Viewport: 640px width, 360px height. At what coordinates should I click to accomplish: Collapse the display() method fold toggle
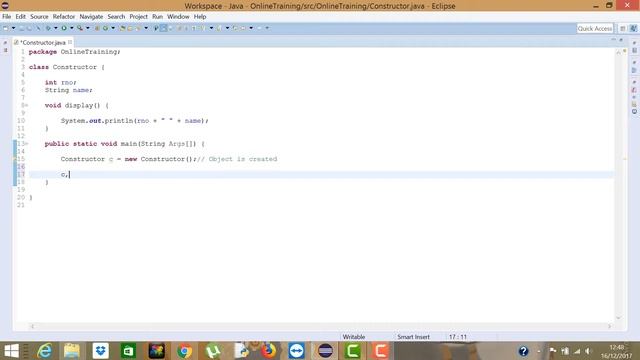26,105
